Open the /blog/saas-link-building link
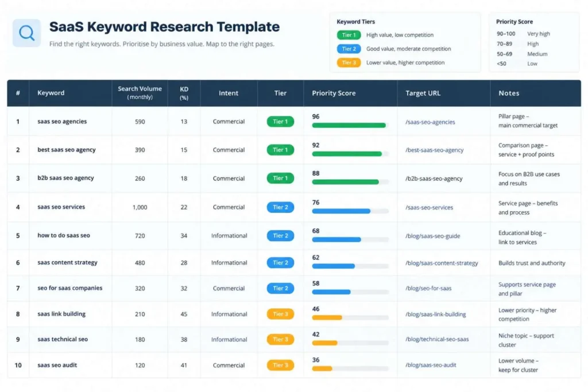 tap(435, 314)
